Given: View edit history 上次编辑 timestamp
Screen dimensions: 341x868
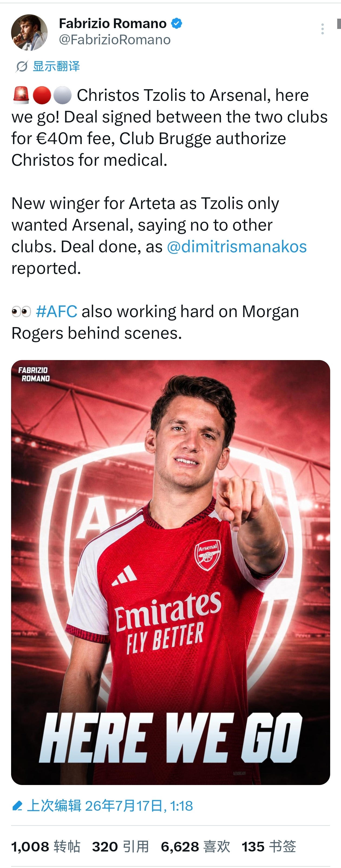Looking at the screenshot, I should 110,806.
